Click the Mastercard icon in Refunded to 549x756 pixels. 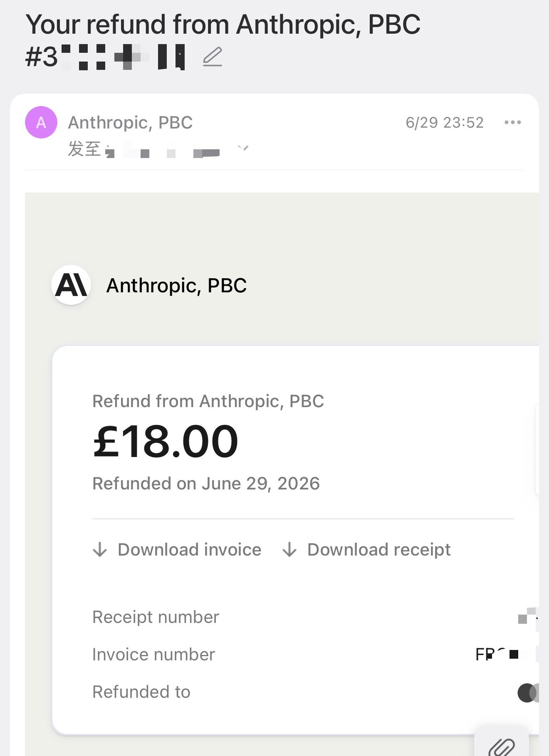pos(528,693)
